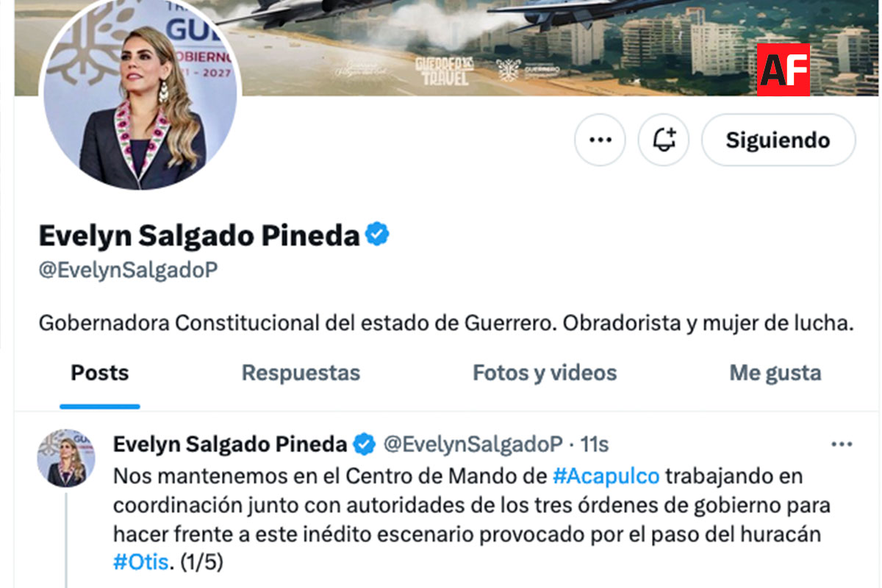The image size is (882, 588).
Task: Click the Guerrero Travel logo in banner
Action: click(x=445, y=71)
